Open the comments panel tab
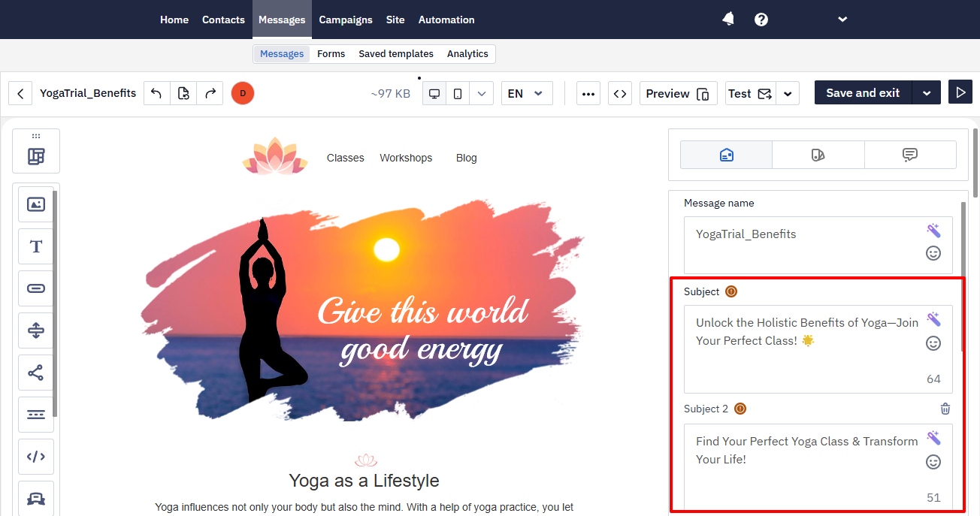Screen dimensions: 980x516 coord(910,155)
